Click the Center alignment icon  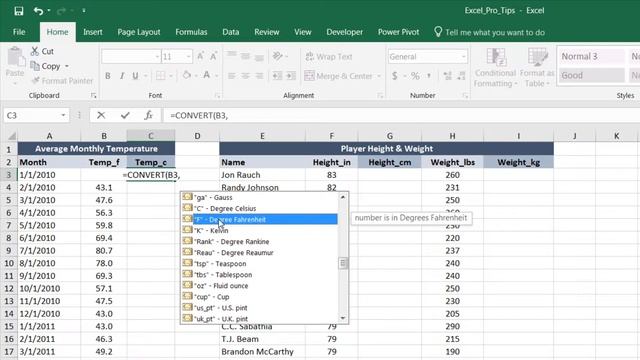[x=245, y=76]
